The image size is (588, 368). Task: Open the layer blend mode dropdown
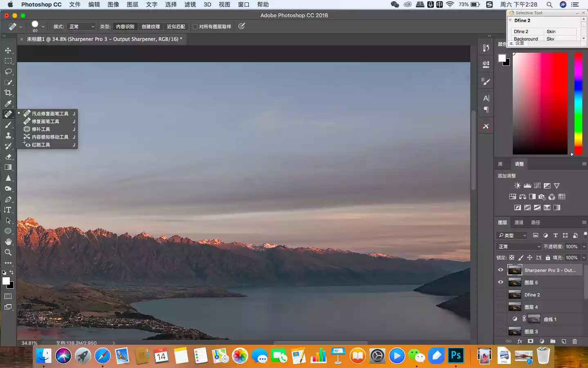coord(519,247)
